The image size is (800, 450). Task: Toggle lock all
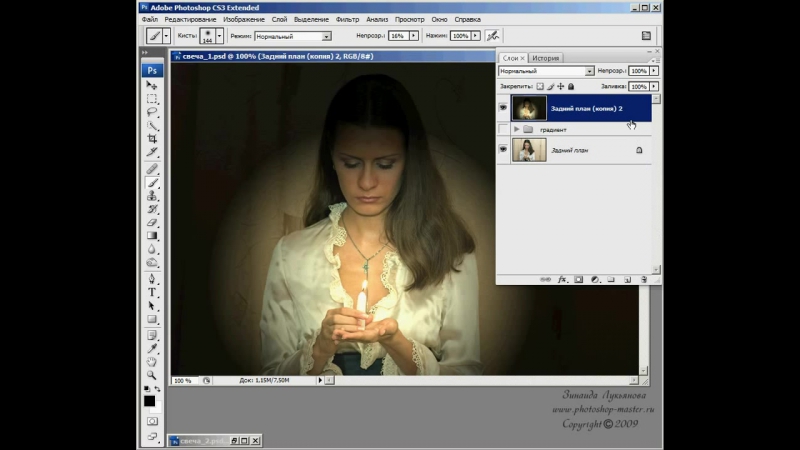click(x=571, y=87)
